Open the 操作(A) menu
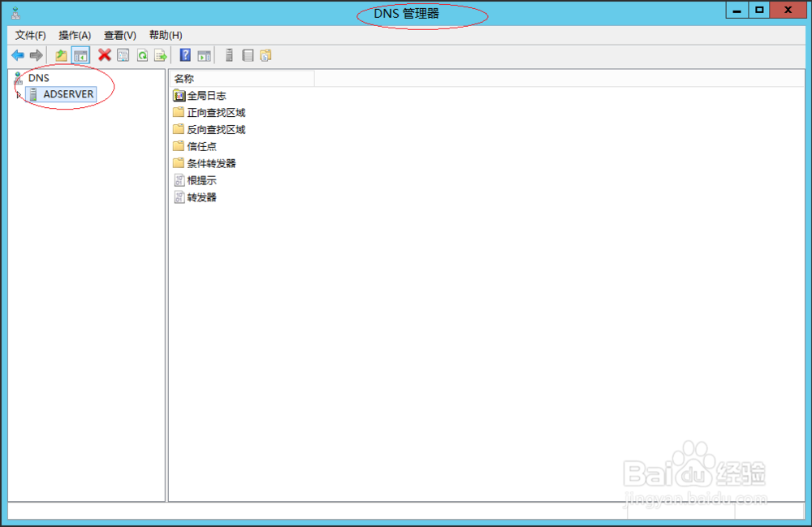The image size is (812, 527). tap(74, 35)
